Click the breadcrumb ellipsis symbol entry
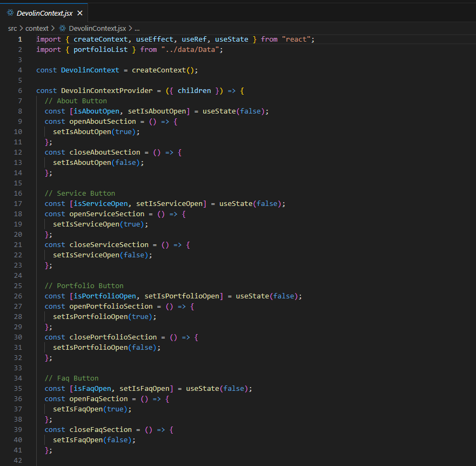The width and height of the screenshot is (476, 466). coord(137,28)
